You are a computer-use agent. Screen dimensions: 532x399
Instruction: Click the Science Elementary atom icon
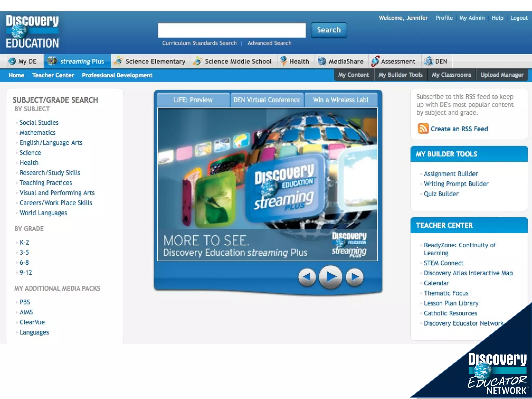118,61
